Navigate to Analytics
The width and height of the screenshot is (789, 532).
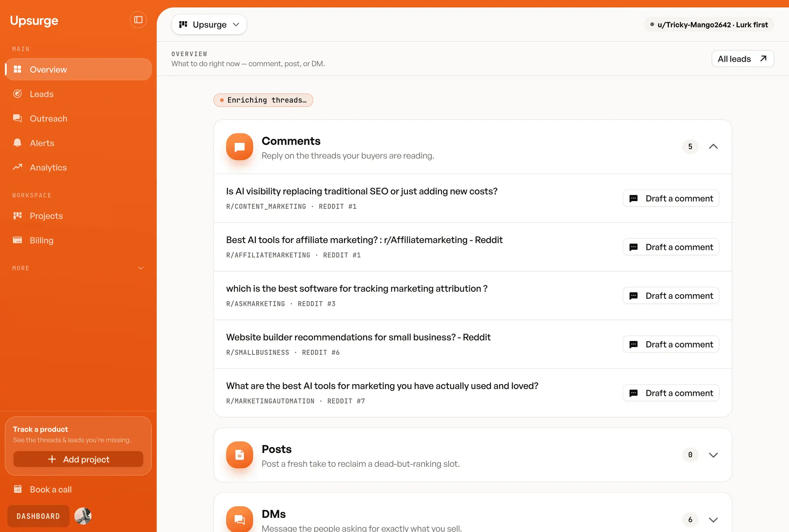pos(79,167)
